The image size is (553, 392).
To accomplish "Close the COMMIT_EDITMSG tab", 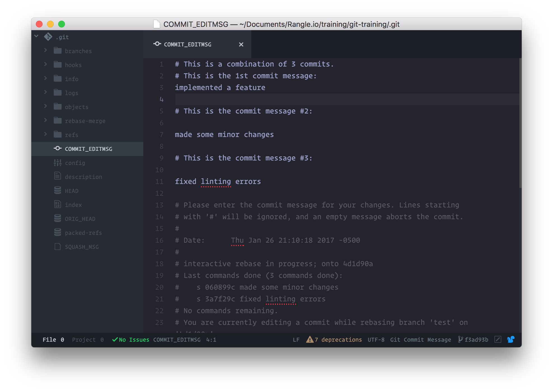I will [241, 44].
